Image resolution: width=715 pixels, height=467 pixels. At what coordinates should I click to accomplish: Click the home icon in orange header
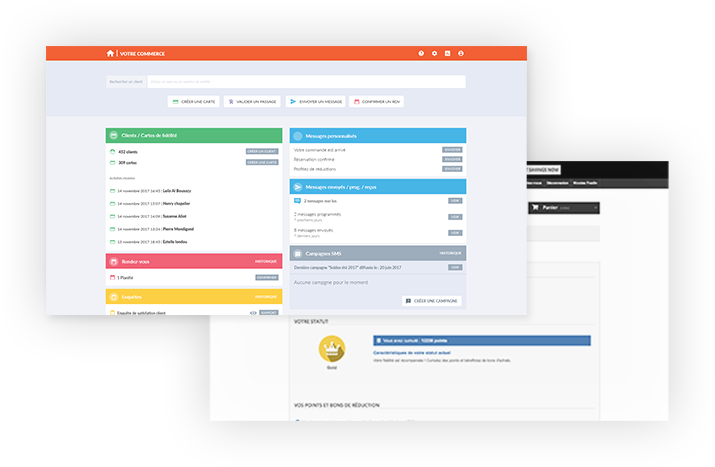pos(111,53)
